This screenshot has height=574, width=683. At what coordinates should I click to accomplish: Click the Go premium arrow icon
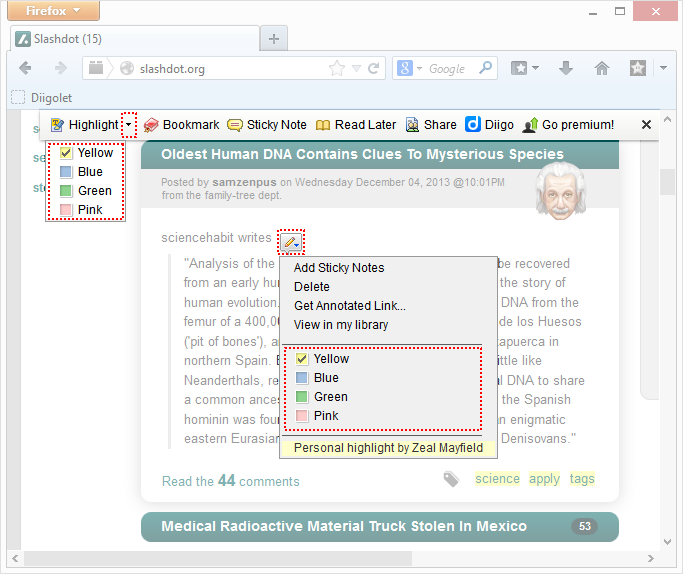pos(530,125)
